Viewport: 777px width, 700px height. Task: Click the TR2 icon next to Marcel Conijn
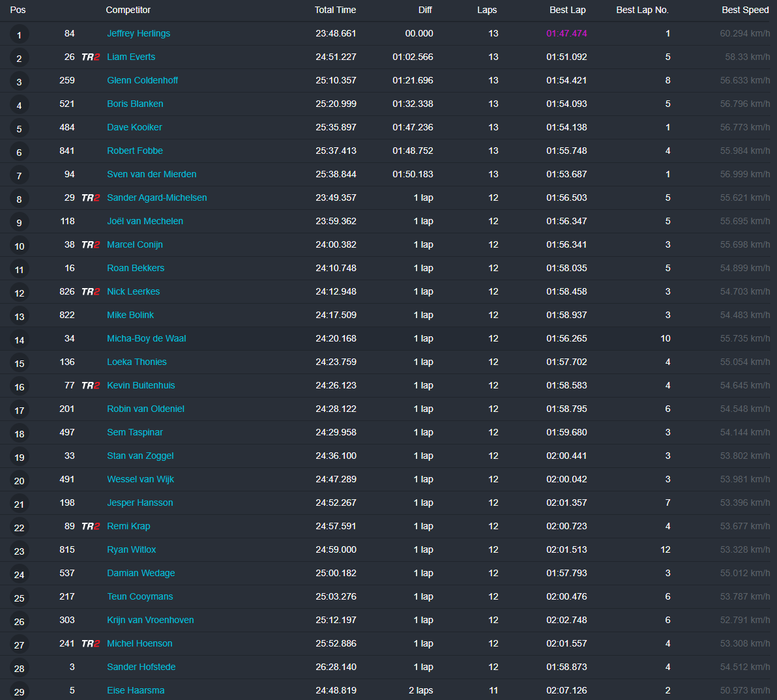click(x=91, y=244)
